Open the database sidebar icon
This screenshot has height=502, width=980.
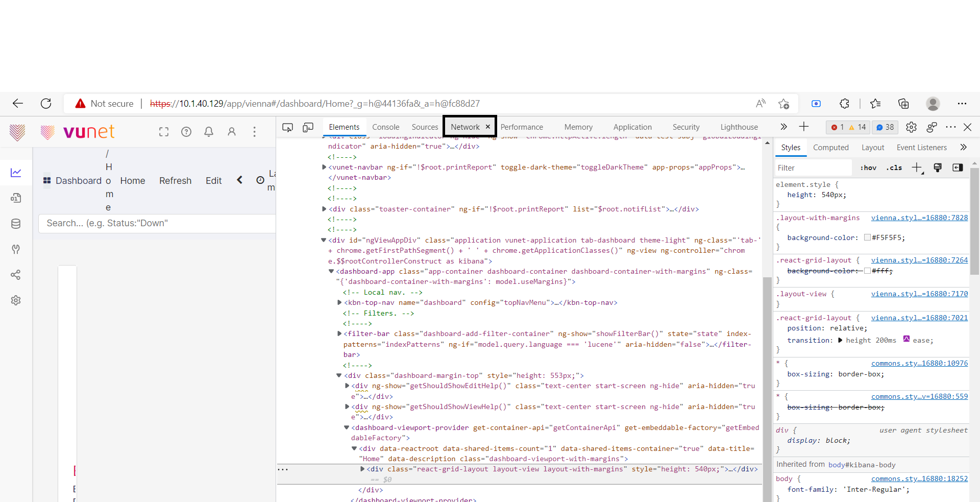pyautogui.click(x=16, y=224)
